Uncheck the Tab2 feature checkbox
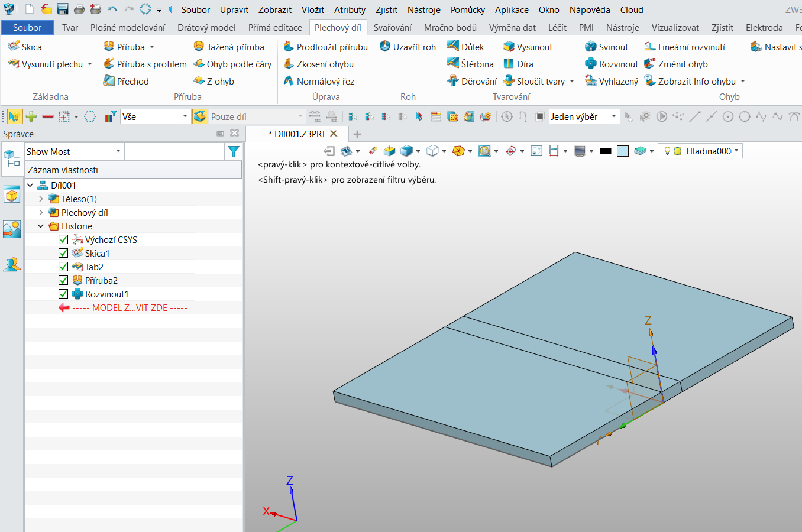 point(63,267)
